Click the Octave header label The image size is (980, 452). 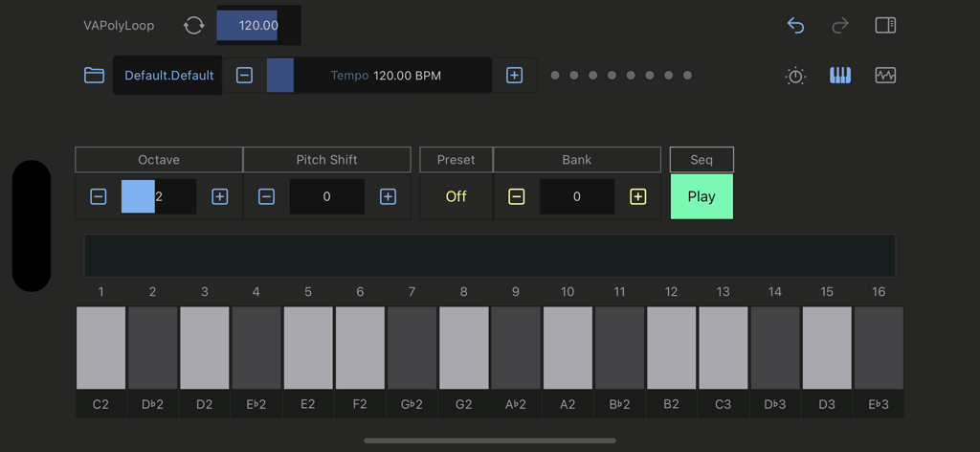click(159, 160)
